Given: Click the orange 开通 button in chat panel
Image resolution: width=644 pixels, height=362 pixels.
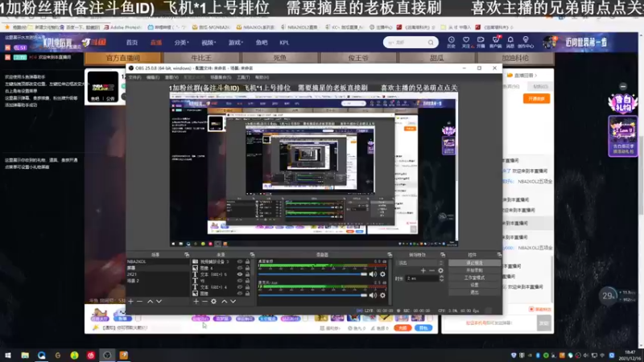Looking at the screenshot, I should click(x=536, y=98).
